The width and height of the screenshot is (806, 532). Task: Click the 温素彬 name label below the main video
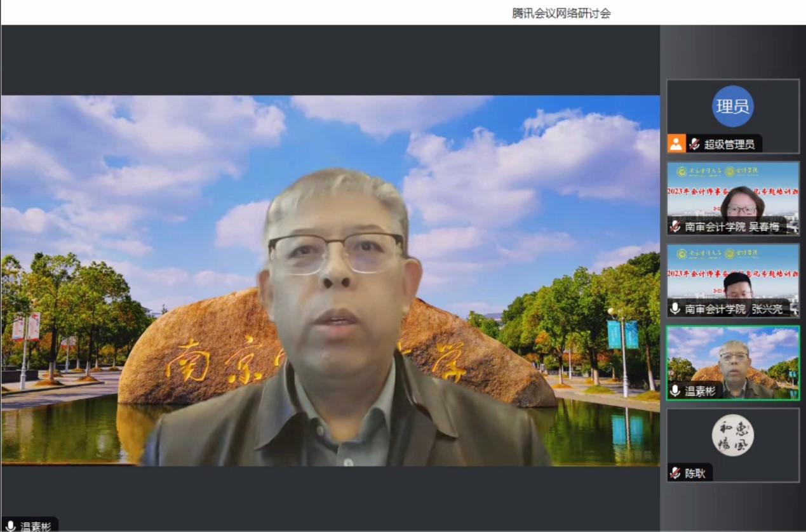tap(36, 526)
